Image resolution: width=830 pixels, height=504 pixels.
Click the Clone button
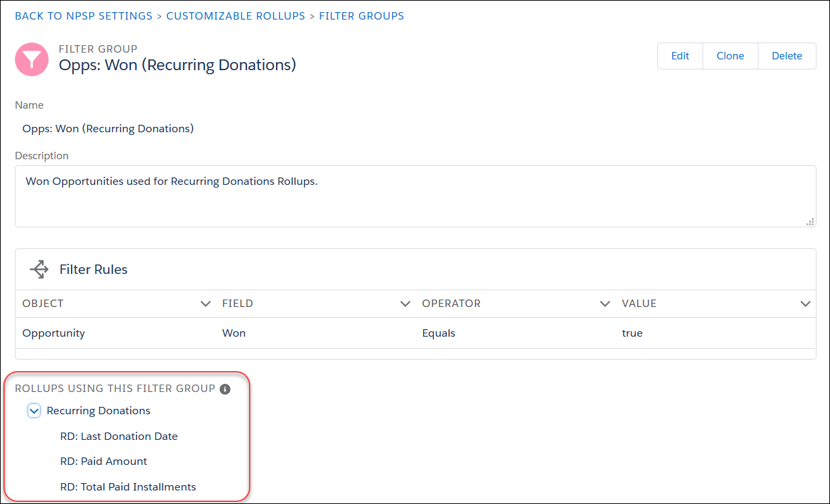pos(730,55)
